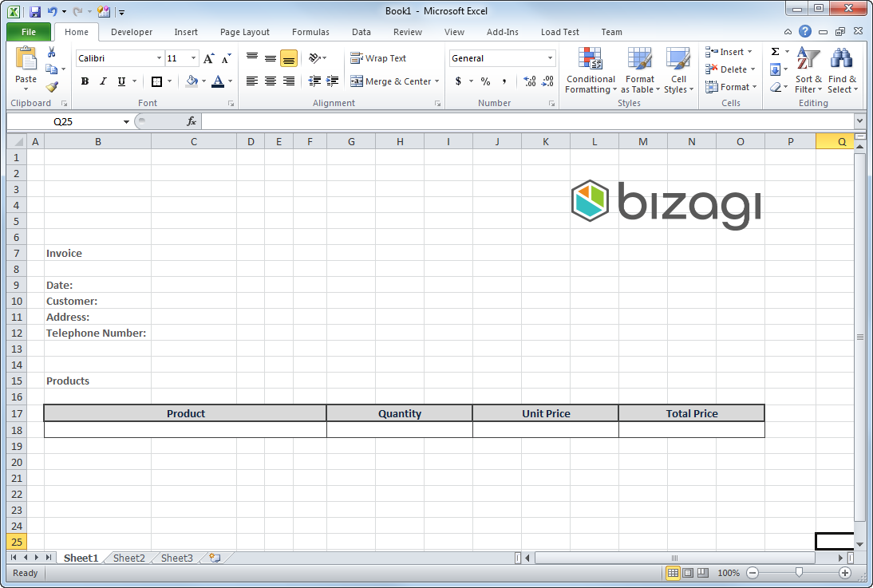
Task: Expand Merge & Center options arrow
Action: [437, 81]
